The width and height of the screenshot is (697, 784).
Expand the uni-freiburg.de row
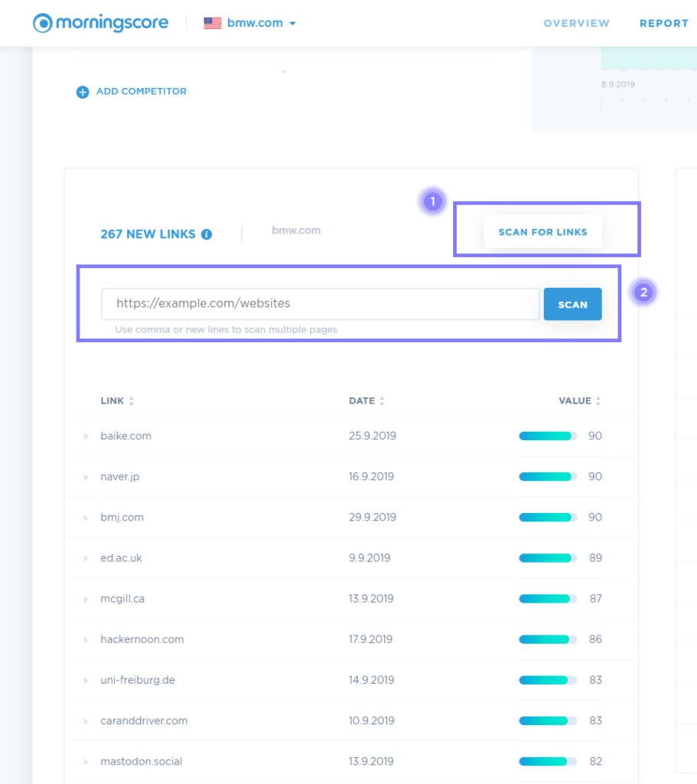[x=86, y=681]
